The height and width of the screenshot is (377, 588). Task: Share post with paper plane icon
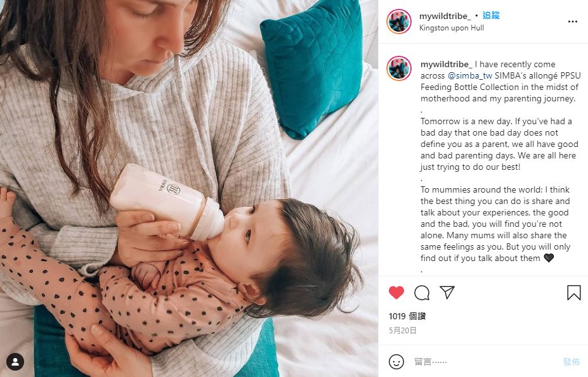pyautogui.click(x=447, y=293)
